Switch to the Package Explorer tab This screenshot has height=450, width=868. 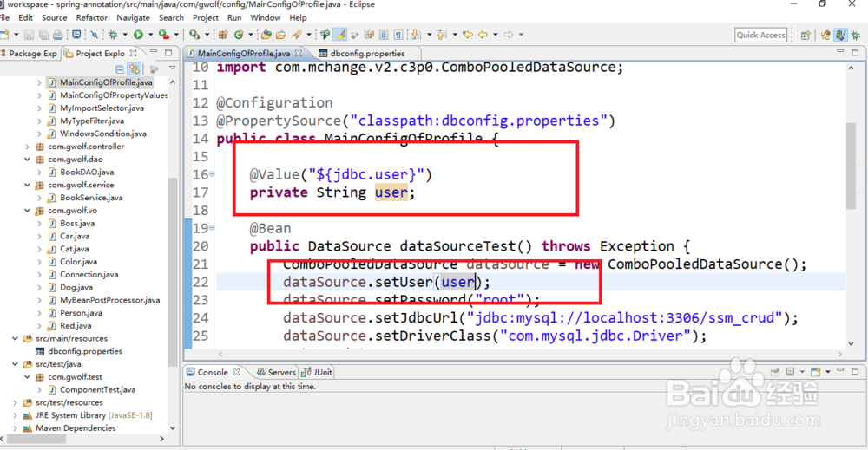29,54
